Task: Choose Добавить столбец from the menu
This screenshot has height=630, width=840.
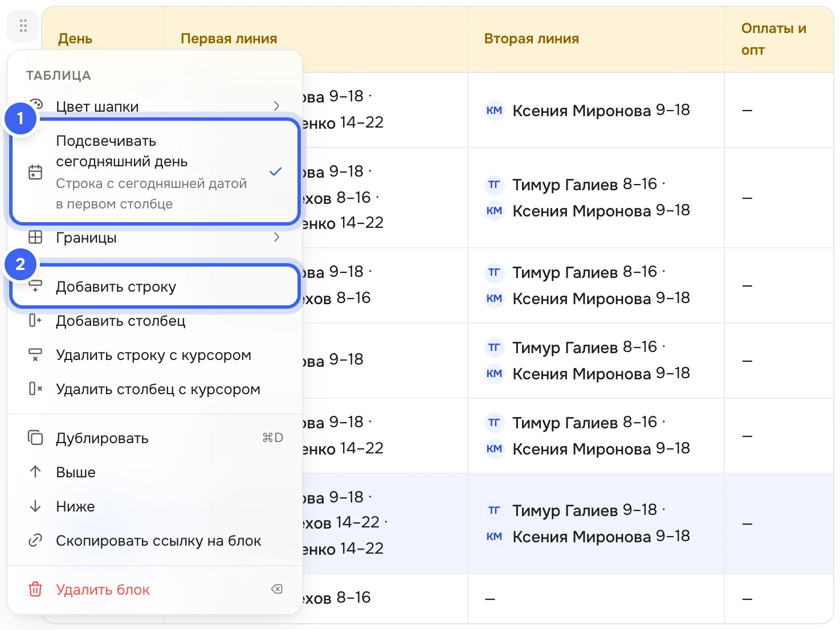Action: (155, 321)
